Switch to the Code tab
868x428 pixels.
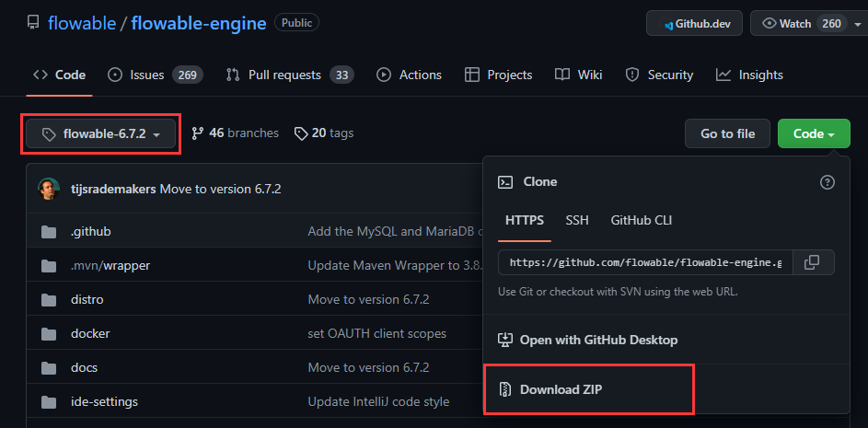59,75
